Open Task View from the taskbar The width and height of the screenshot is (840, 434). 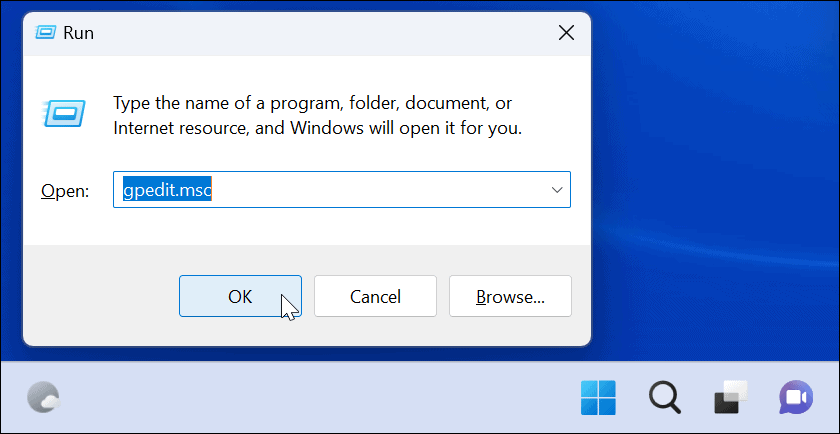coord(730,398)
